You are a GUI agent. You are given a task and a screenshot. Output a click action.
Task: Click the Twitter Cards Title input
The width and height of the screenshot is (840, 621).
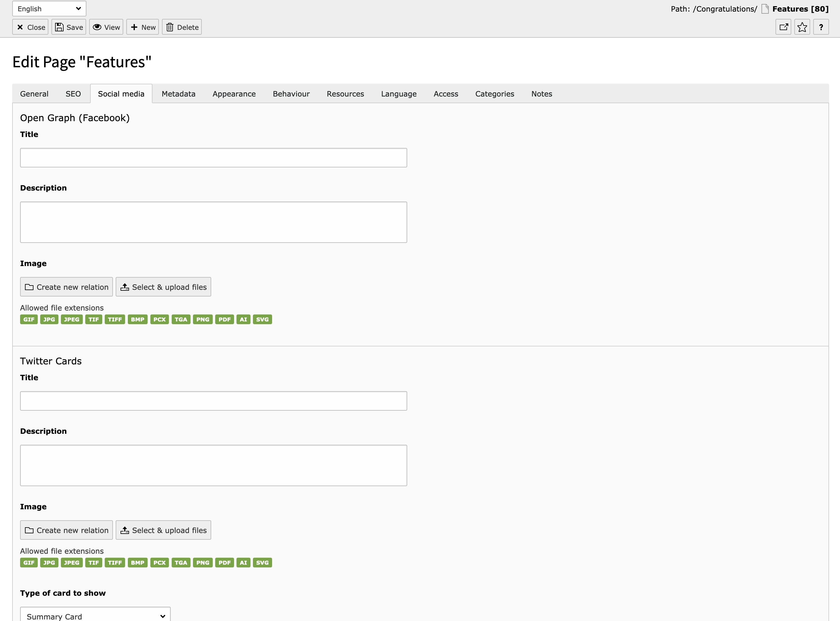point(213,401)
